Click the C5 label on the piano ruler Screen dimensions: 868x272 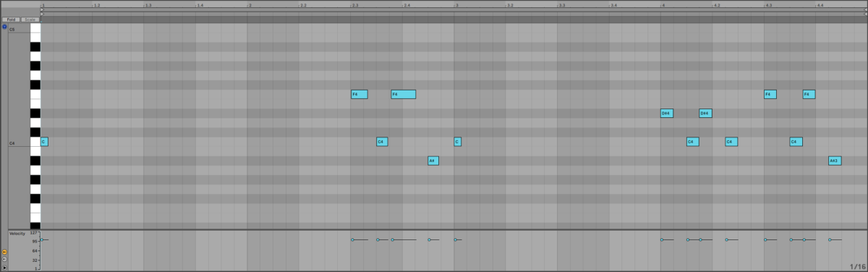12,29
